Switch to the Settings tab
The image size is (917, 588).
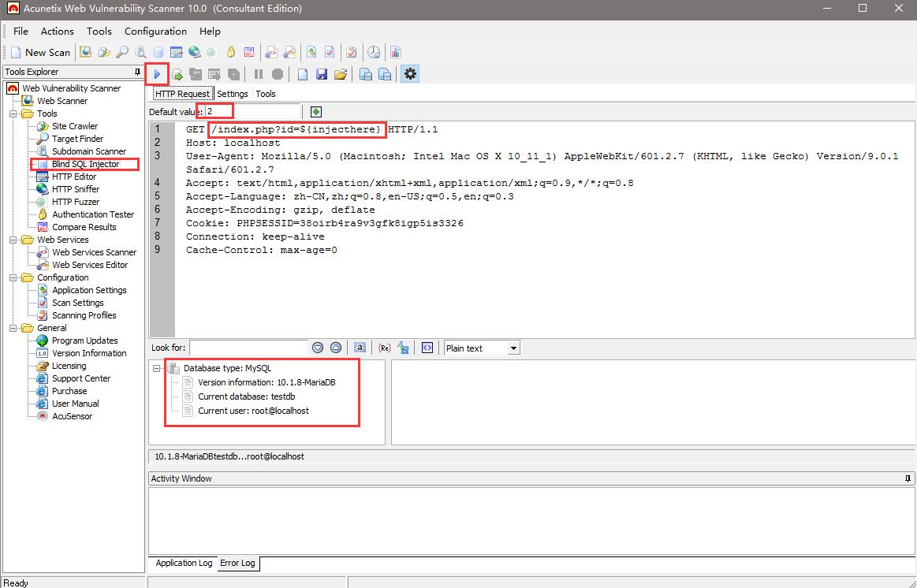pos(232,94)
